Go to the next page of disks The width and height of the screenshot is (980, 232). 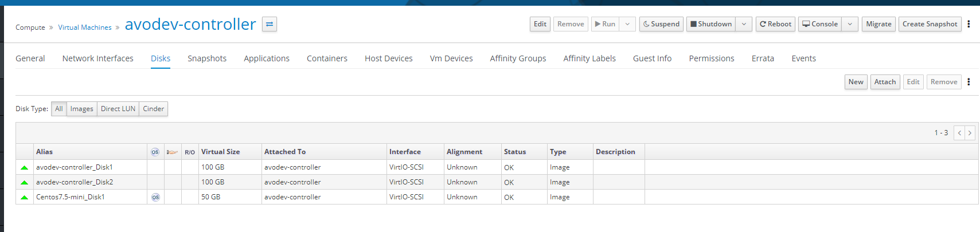[x=970, y=133]
